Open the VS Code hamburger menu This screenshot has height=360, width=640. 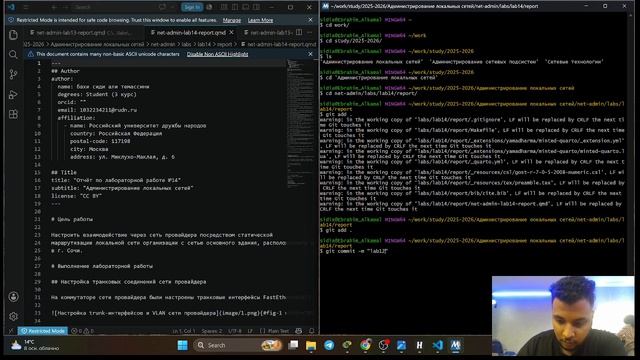pyautogui.click(x=26, y=7)
